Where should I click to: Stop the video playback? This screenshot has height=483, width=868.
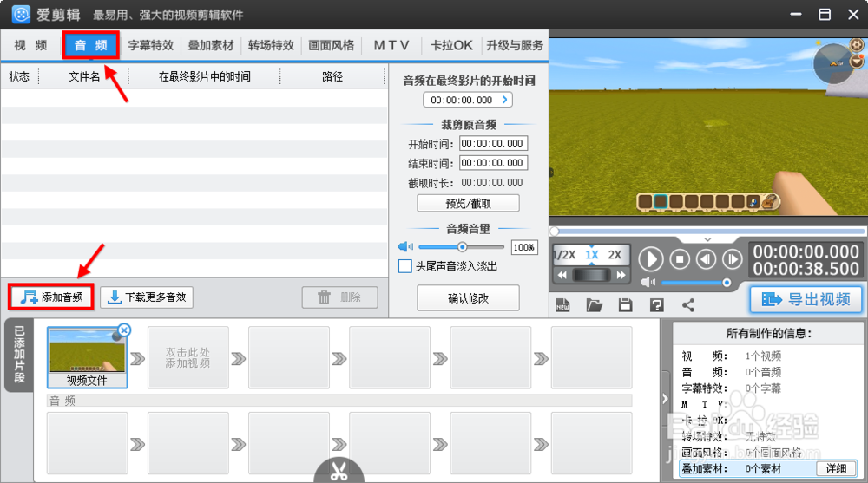point(680,258)
